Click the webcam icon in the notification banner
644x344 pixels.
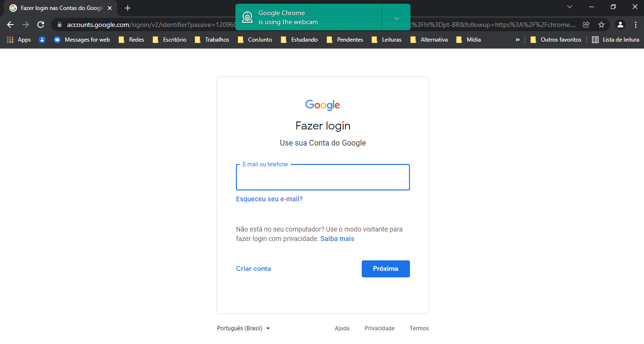(x=247, y=17)
